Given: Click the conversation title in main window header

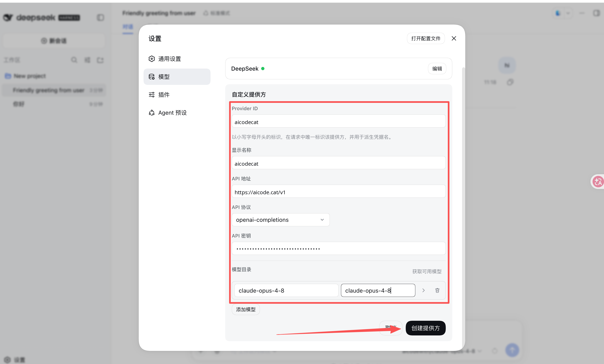Looking at the screenshot, I should (x=159, y=13).
